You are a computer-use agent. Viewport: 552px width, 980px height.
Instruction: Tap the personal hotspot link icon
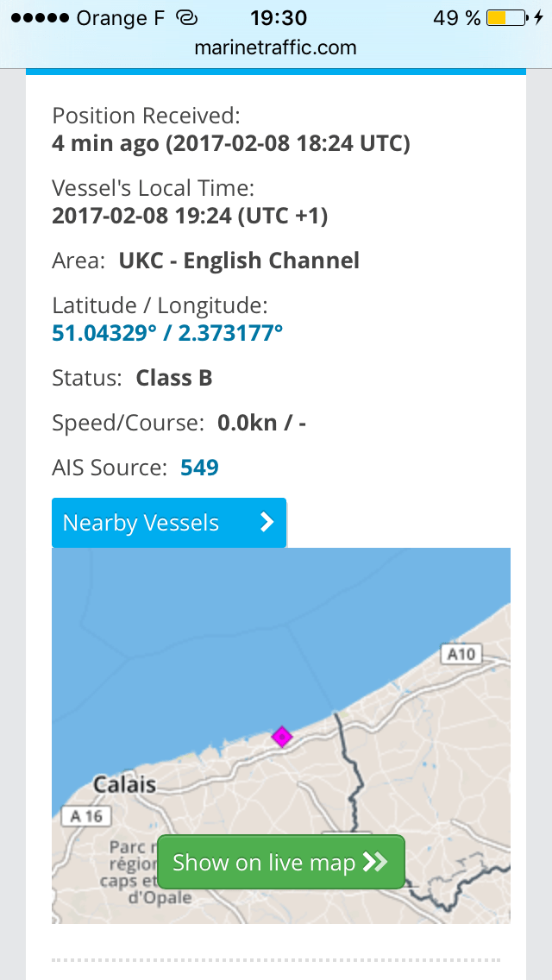[186, 18]
